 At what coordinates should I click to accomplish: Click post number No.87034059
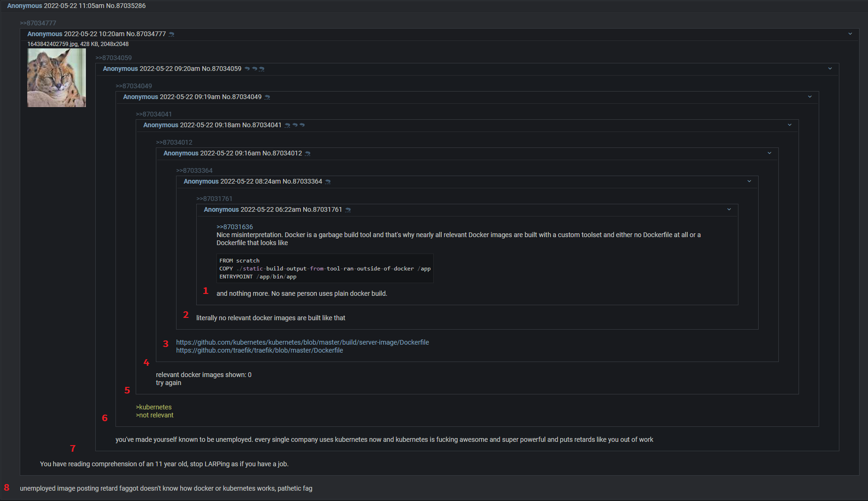pyautogui.click(x=222, y=69)
